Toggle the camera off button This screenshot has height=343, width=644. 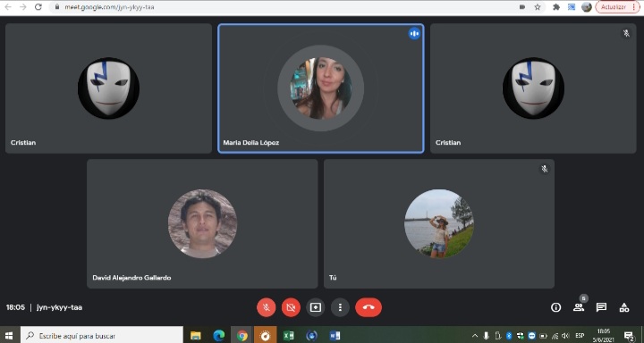tap(291, 307)
